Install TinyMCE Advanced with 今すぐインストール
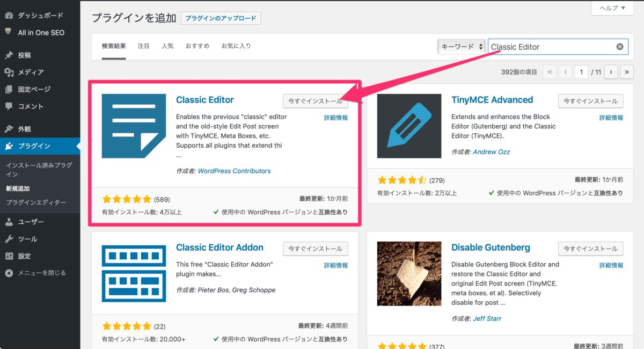 point(591,101)
